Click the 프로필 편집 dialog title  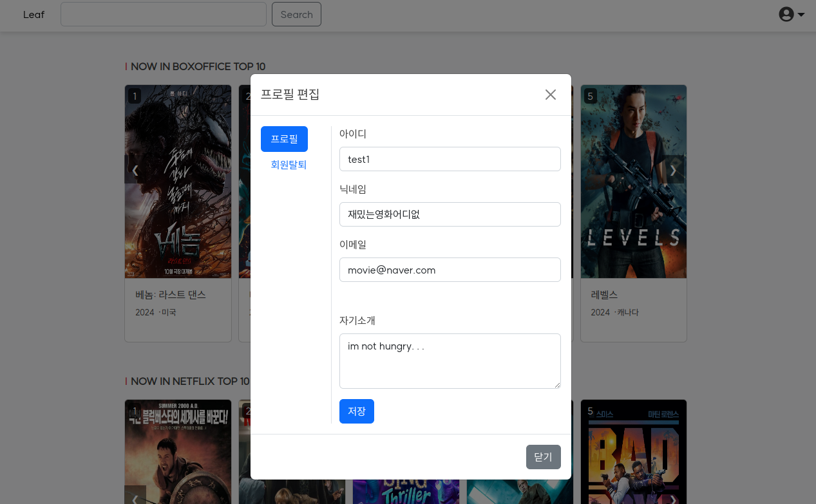[x=290, y=95]
